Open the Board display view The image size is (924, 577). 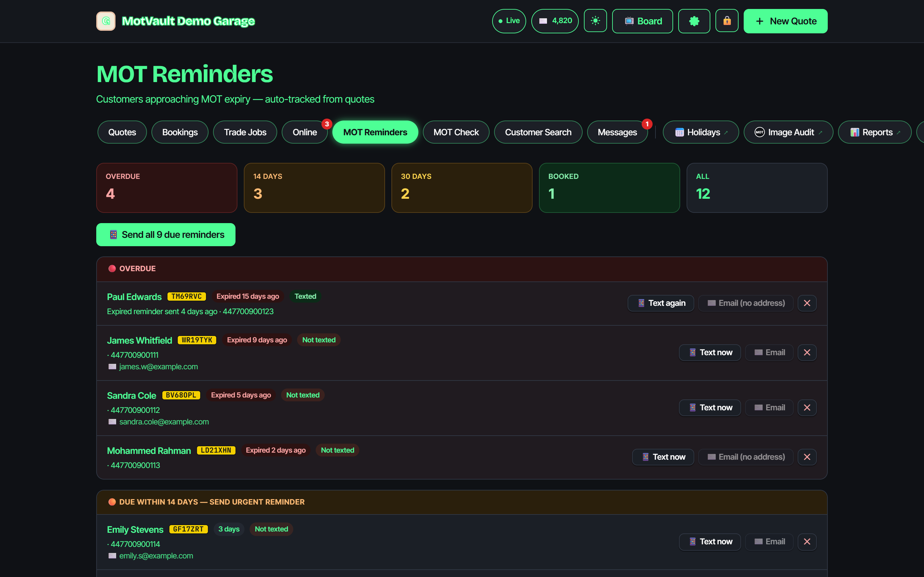point(642,21)
